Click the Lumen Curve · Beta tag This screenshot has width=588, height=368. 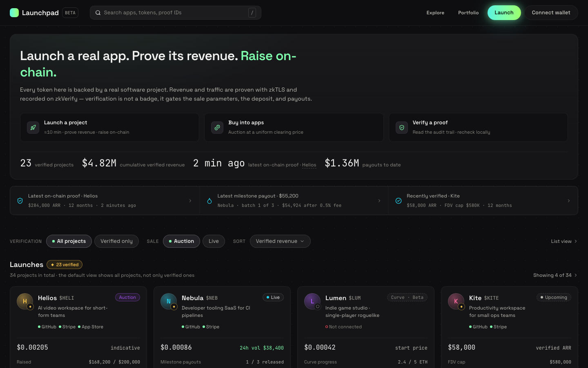[407, 297]
